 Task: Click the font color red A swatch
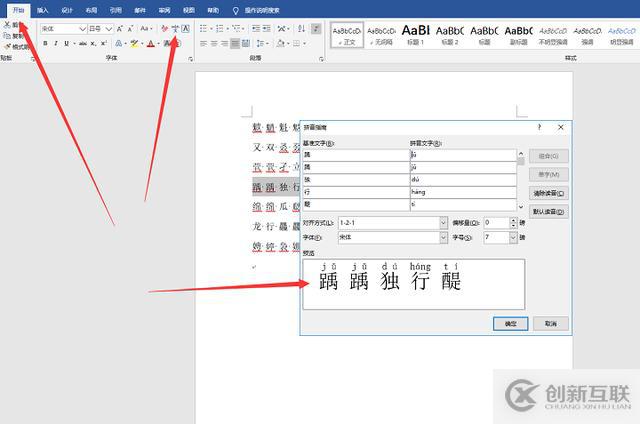coord(151,43)
